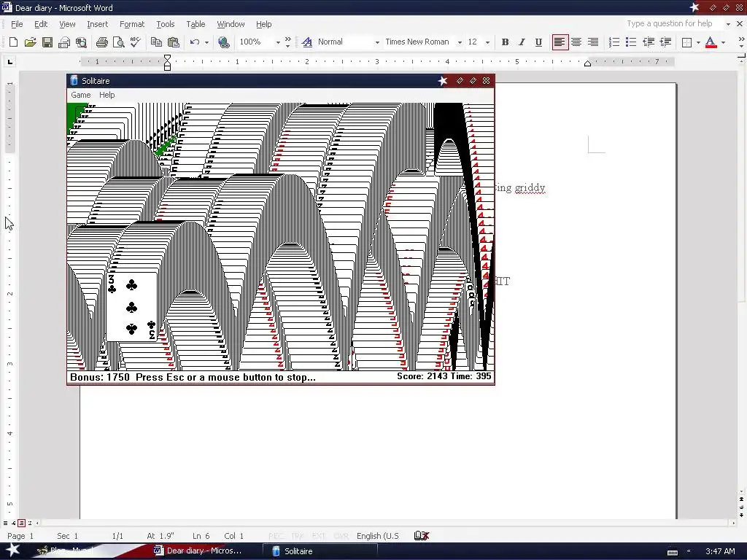Open the font size 12 dropdown
This screenshot has height=560, width=747.
point(487,42)
